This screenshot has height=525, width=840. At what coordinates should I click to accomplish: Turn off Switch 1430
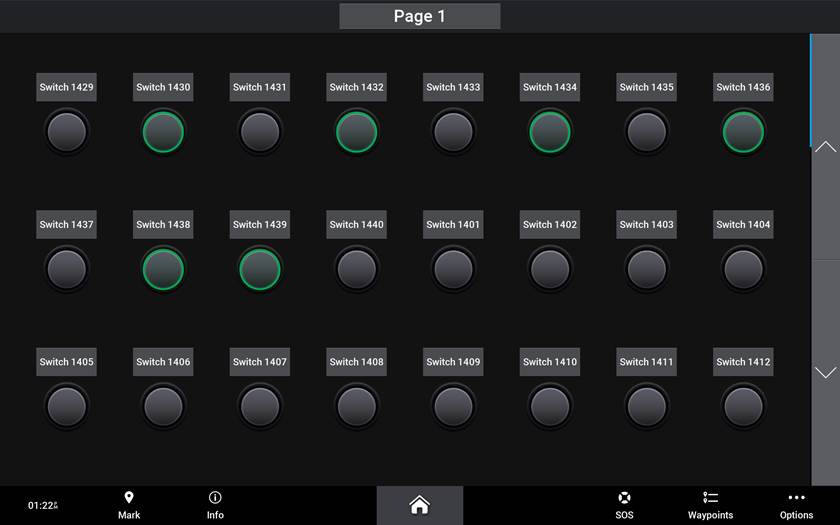pos(163,132)
